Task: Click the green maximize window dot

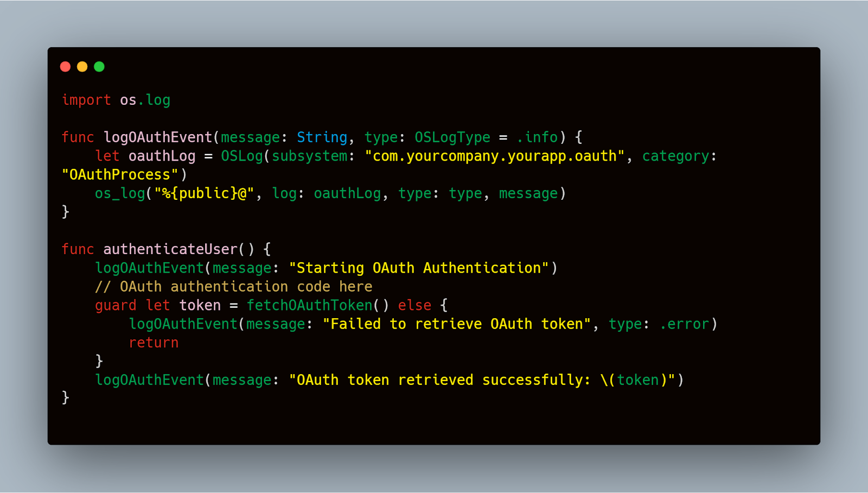Action: click(x=99, y=67)
